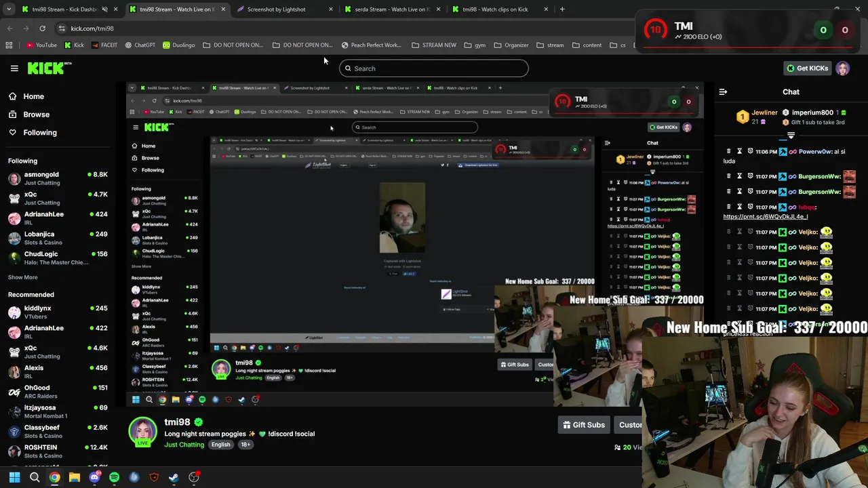
Task: Open Alexis channel in Recommended list
Action: [x=58, y=371]
